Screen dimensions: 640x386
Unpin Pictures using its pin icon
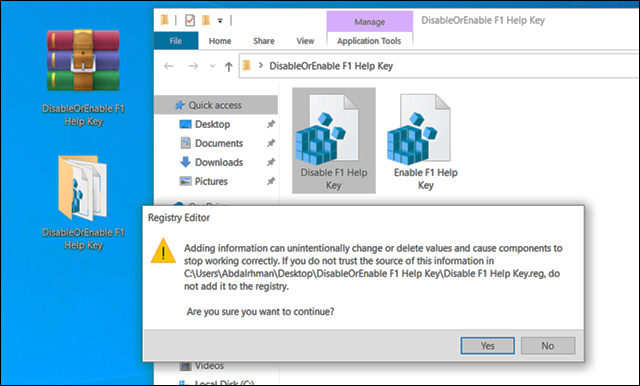coord(271,181)
